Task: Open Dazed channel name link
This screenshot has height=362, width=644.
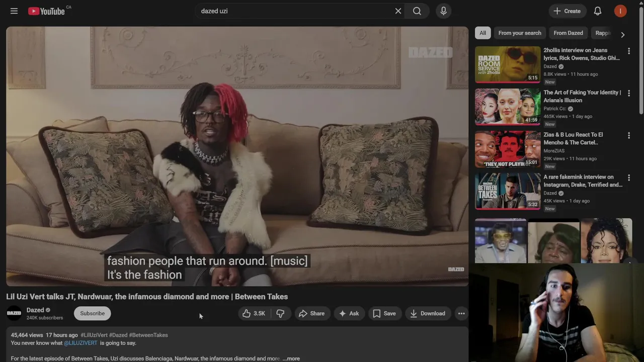Action: point(35,310)
